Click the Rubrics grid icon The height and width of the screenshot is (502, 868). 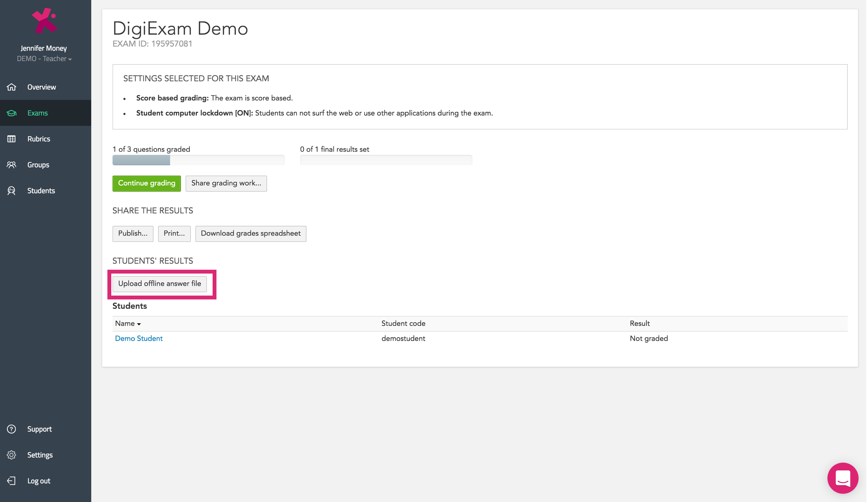11,139
